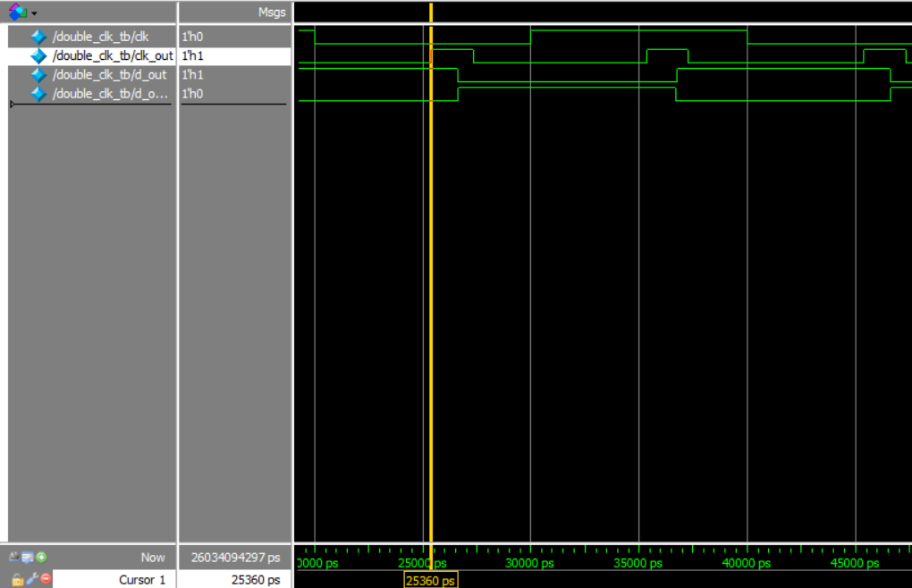Insert a new cursor with the green plus icon

41,558
